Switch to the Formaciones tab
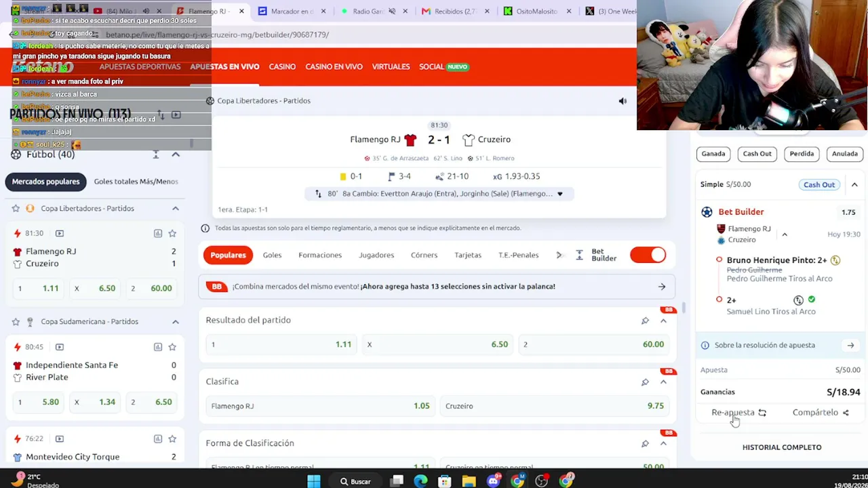Image resolution: width=868 pixels, height=488 pixels. (320, 255)
